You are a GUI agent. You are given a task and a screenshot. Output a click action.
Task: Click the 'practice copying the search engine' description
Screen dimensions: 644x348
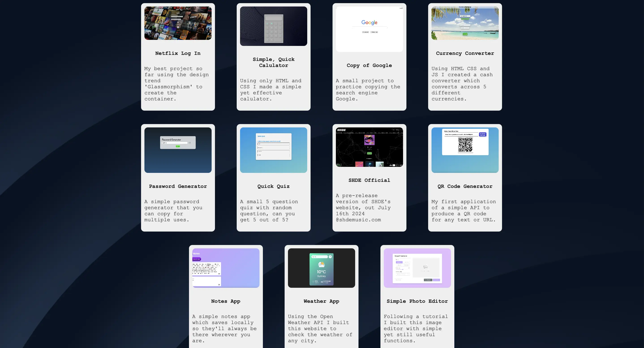368,90
